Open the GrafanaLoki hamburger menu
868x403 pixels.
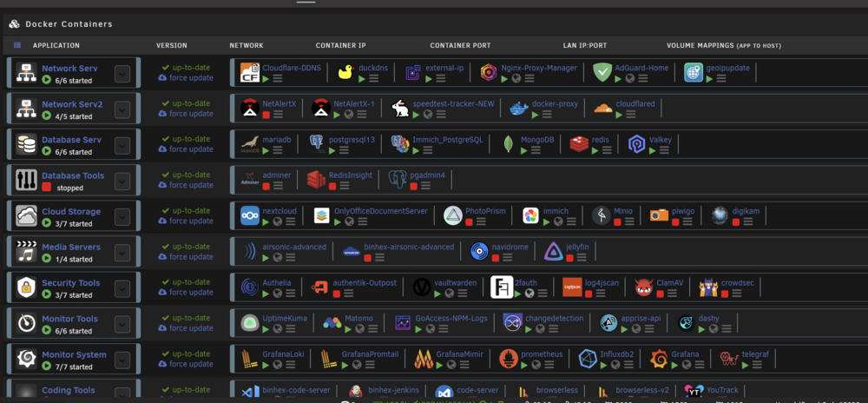click(x=290, y=365)
